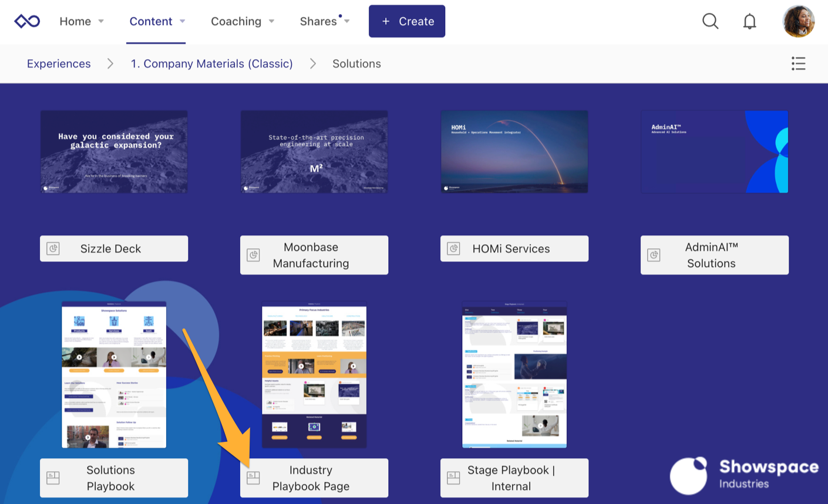
Task: Click the HOMi Services presentation icon
Action: point(453,249)
